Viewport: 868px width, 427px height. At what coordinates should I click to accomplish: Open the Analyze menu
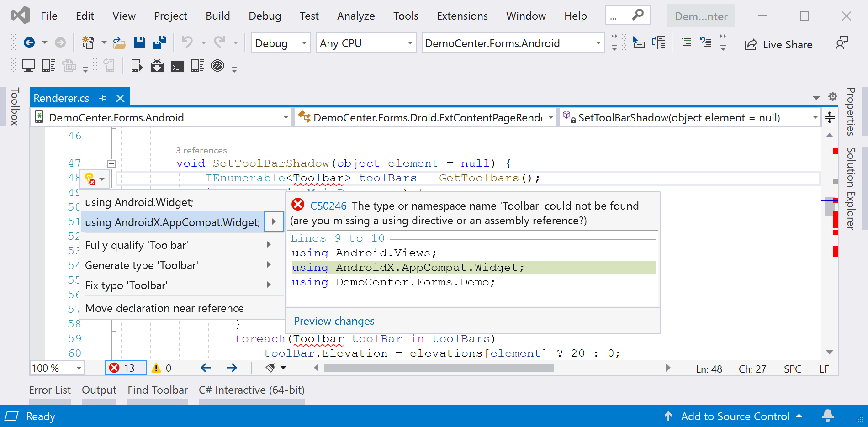355,16
